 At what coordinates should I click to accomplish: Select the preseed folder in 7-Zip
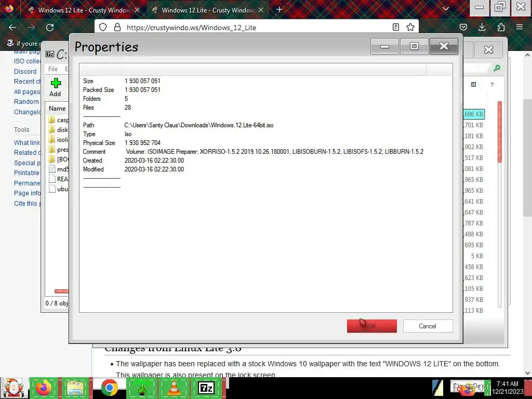(58, 149)
